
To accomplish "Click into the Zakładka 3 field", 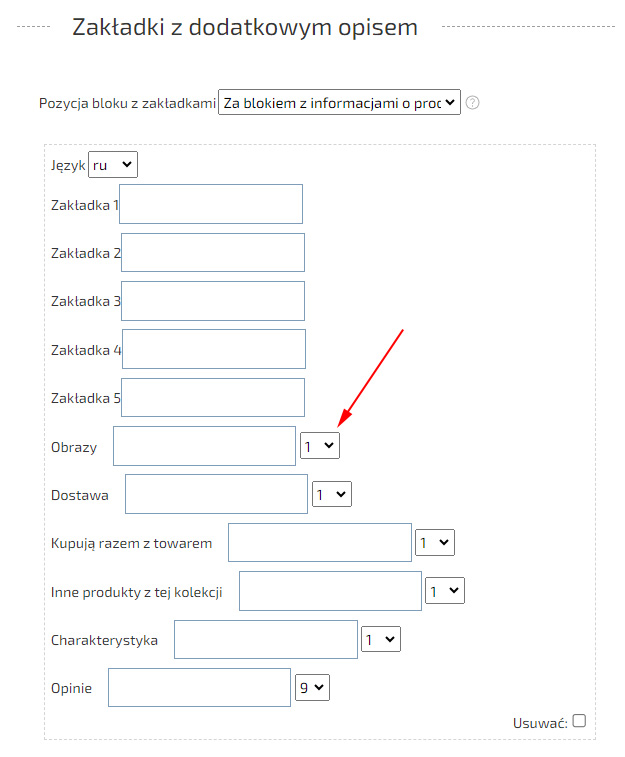I will [213, 301].
